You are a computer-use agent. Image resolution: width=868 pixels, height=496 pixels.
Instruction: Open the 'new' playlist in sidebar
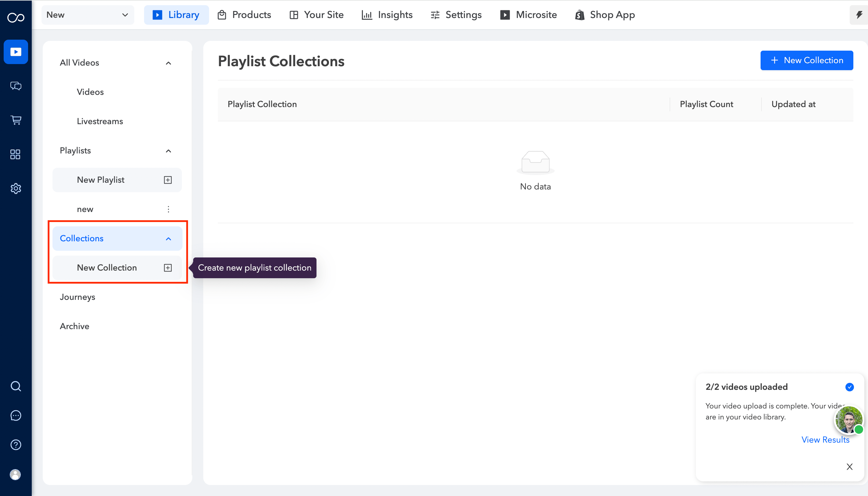(x=85, y=209)
